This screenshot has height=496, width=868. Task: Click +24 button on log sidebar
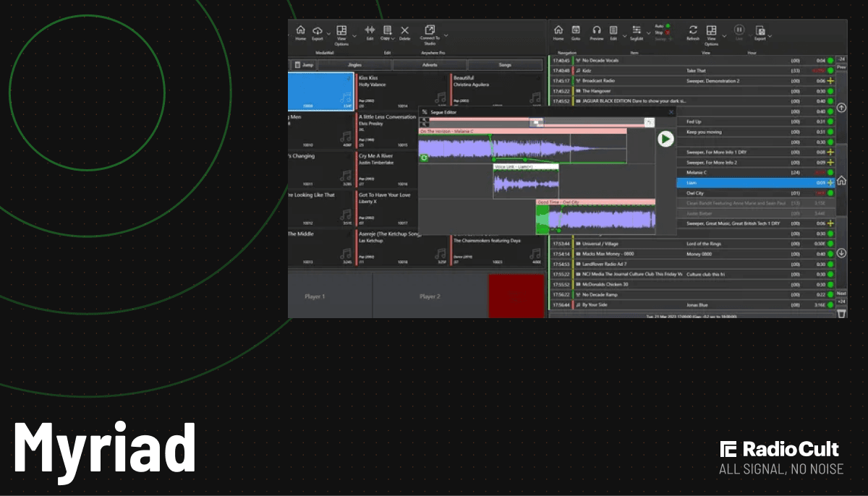841,301
